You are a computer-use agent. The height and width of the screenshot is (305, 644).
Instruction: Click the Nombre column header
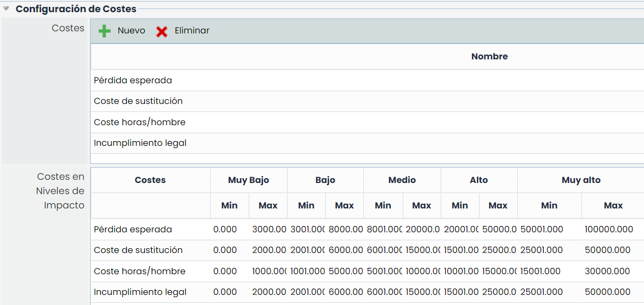[x=489, y=57]
